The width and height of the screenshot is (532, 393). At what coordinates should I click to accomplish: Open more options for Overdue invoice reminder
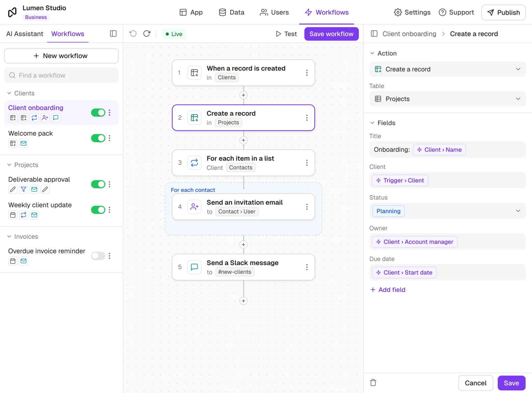[x=109, y=256]
